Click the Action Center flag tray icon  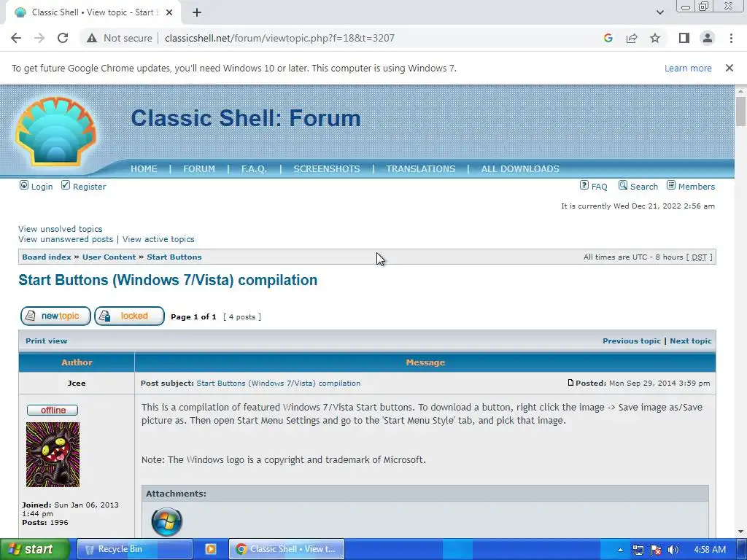coord(656,550)
